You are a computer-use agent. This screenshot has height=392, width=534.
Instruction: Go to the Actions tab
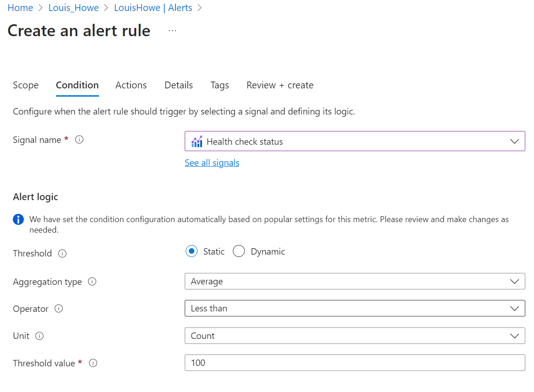(131, 85)
